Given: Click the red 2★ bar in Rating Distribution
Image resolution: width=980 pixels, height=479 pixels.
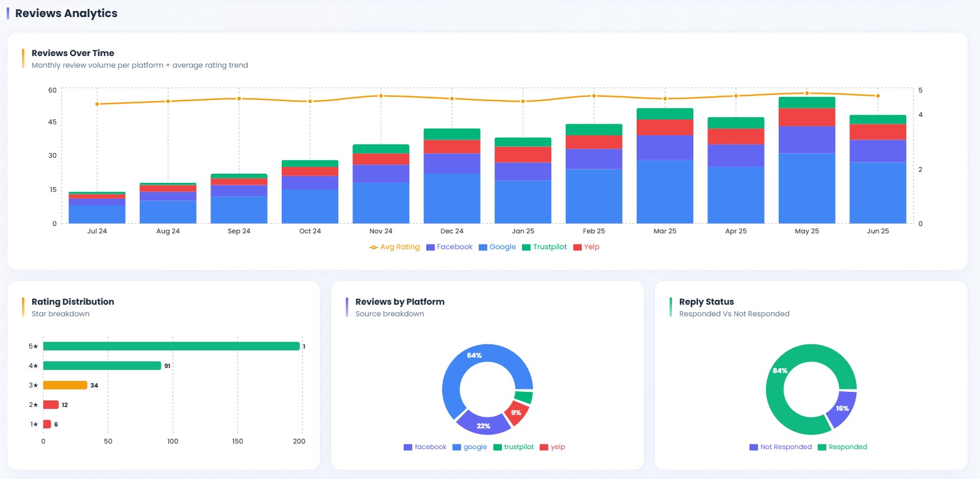Looking at the screenshot, I should [x=51, y=405].
